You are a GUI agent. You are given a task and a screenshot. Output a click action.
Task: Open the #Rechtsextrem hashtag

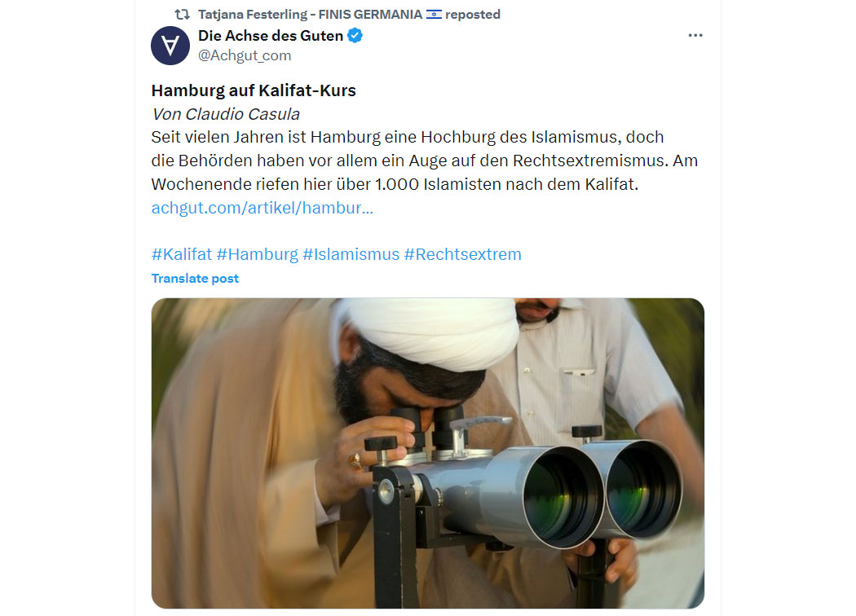pyautogui.click(x=463, y=254)
